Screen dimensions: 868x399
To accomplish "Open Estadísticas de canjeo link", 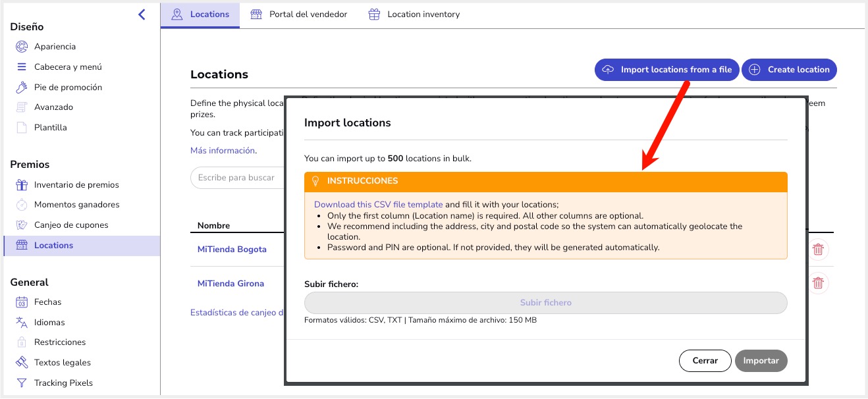I will [x=237, y=313].
